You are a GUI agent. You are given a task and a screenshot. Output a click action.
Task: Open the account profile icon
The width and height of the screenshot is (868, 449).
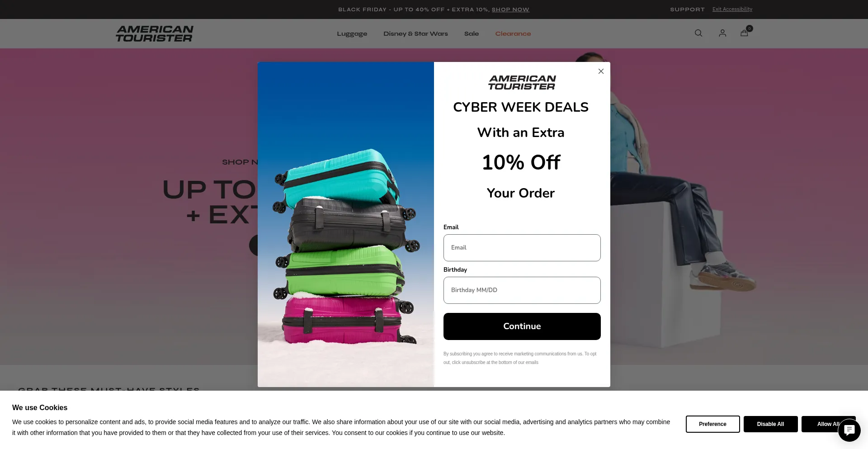coord(722,33)
